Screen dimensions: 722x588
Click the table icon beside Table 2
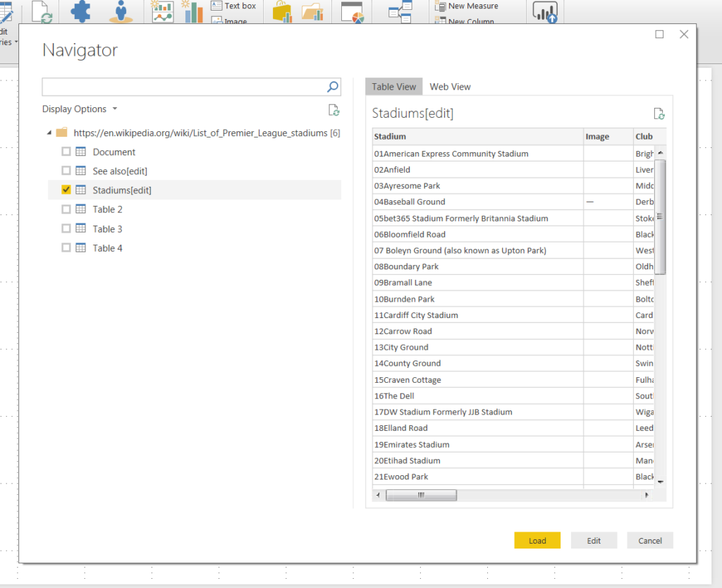(x=80, y=209)
